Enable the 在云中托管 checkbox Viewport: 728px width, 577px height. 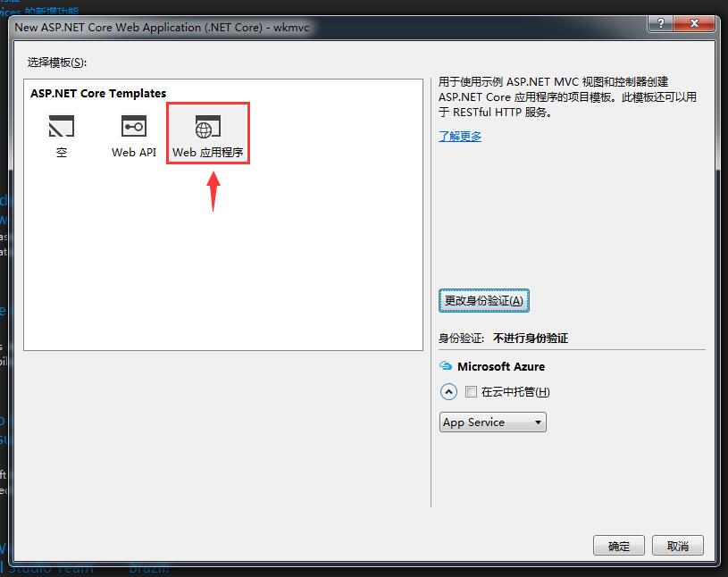472,391
